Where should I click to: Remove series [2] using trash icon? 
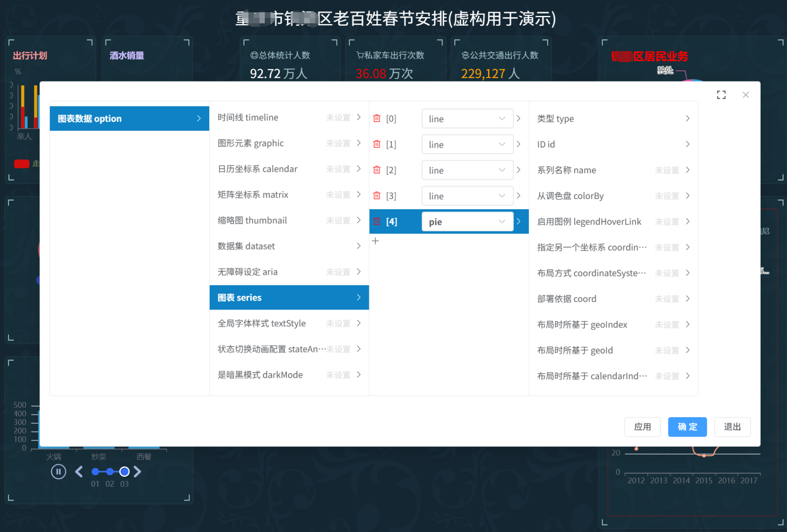(x=377, y=170)
